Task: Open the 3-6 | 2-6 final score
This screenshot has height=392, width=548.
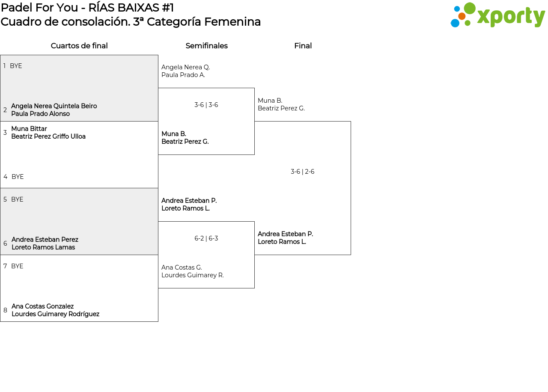Action: click(x=303, y=172)
